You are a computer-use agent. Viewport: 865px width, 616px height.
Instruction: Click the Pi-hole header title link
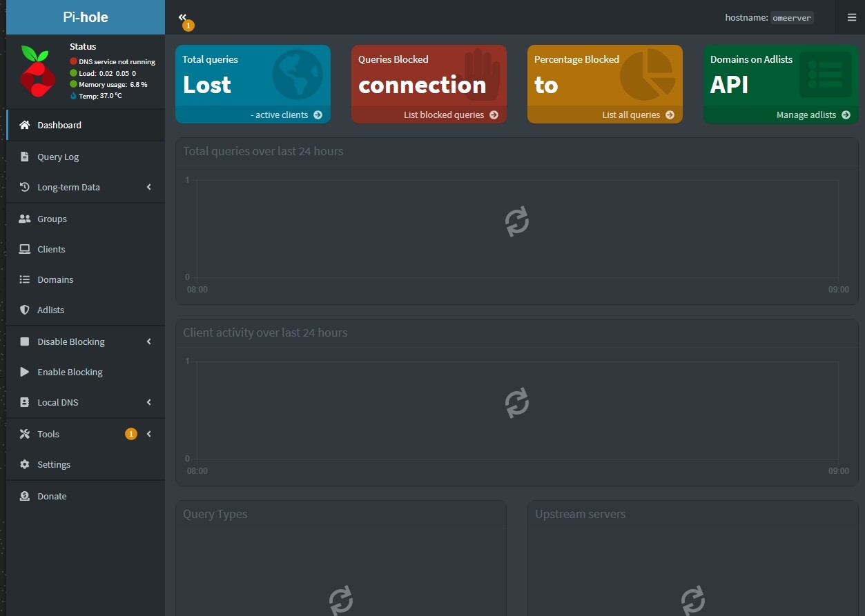pos(86,17)
